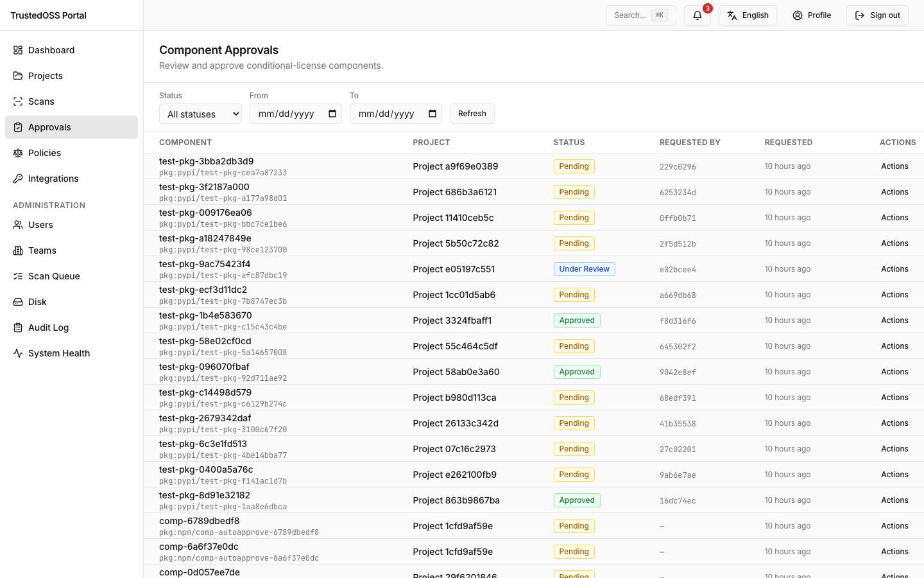Viewport: 924px width, 578px height.
Task: Open the Projects section
Action: click(x=71, y=76)
